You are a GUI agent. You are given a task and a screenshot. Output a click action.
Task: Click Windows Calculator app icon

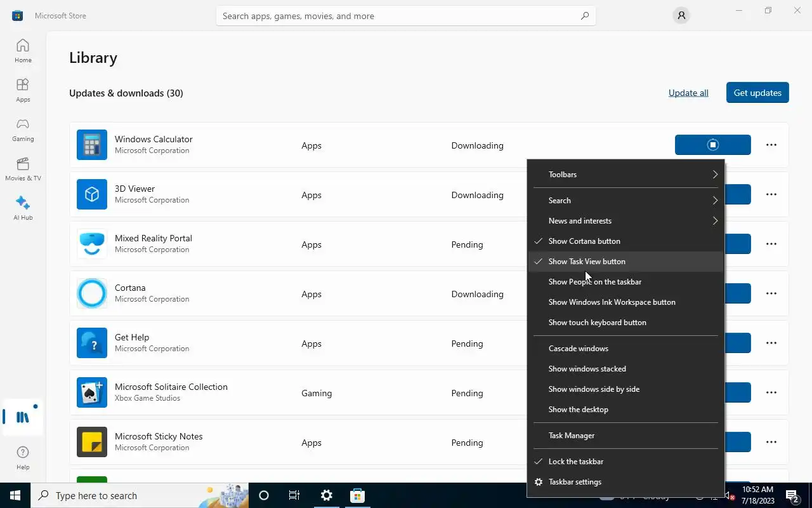(92, 145)
